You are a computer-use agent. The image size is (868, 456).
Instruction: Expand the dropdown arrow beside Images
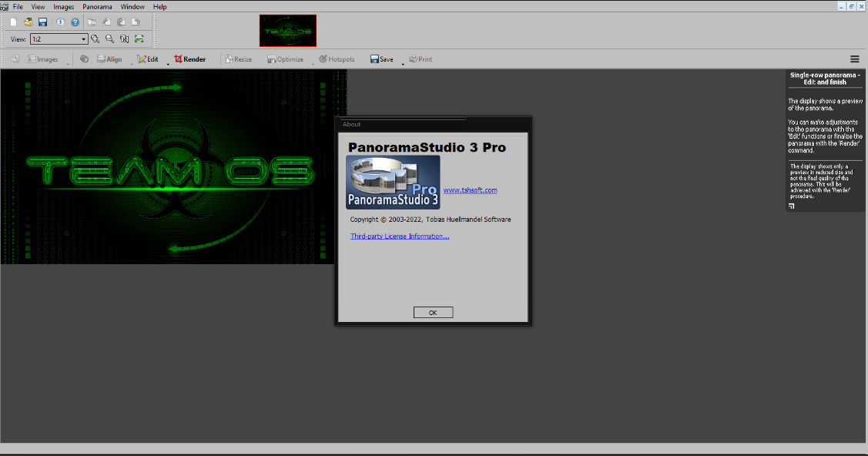tap(68, 64)
